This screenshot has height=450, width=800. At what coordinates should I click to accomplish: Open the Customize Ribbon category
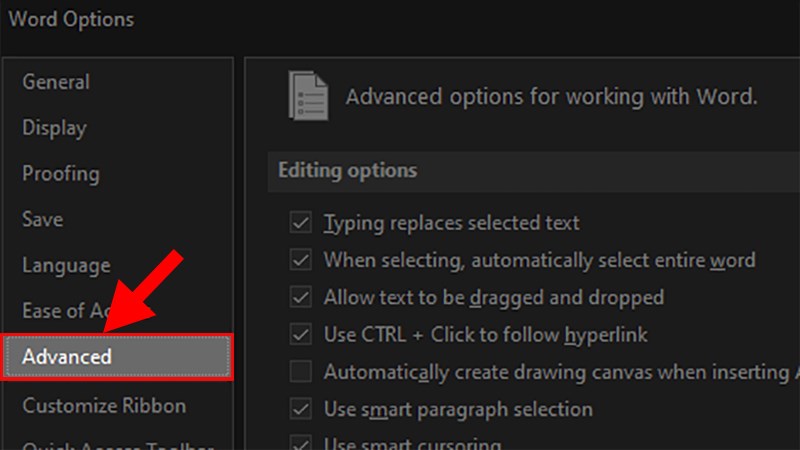pos(104,406)
